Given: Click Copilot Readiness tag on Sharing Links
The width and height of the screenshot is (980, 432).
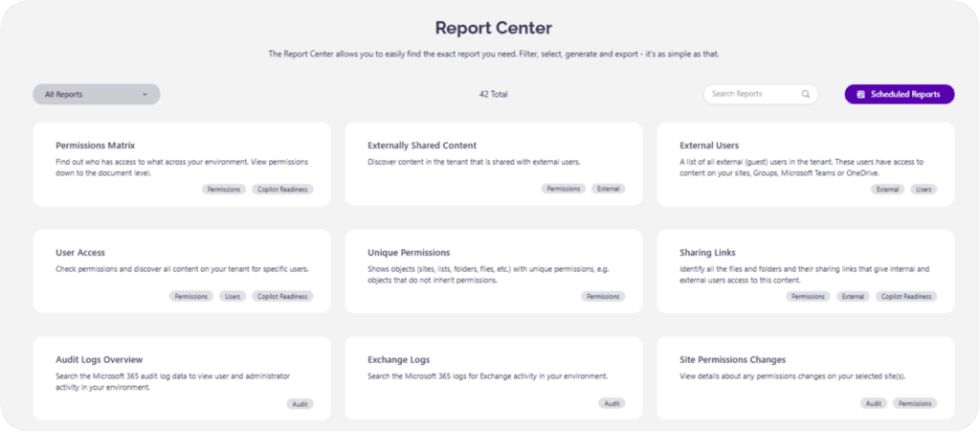Looking at the screenshot, I should [x=906, y=296].
